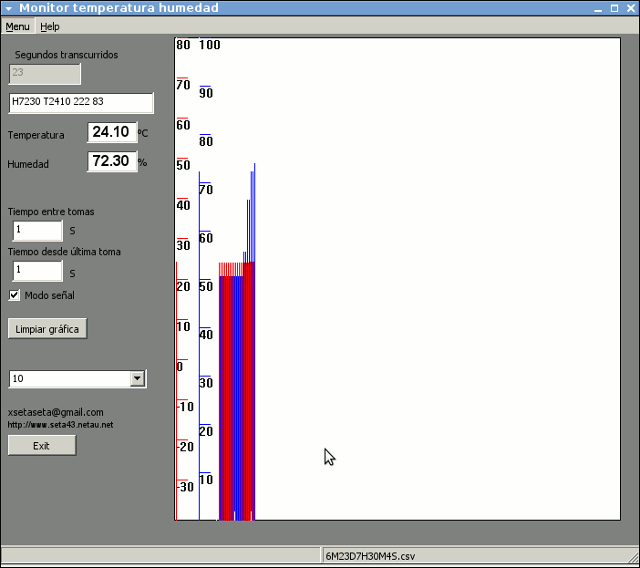
Task: Click the Segundos transcurridos counter field
Action: [44, 74]
